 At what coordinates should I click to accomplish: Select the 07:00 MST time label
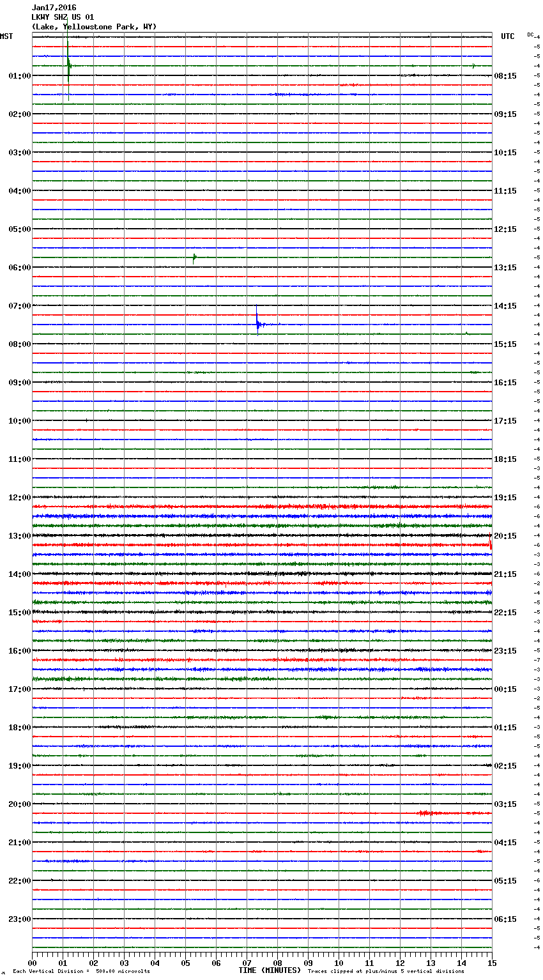19,306
